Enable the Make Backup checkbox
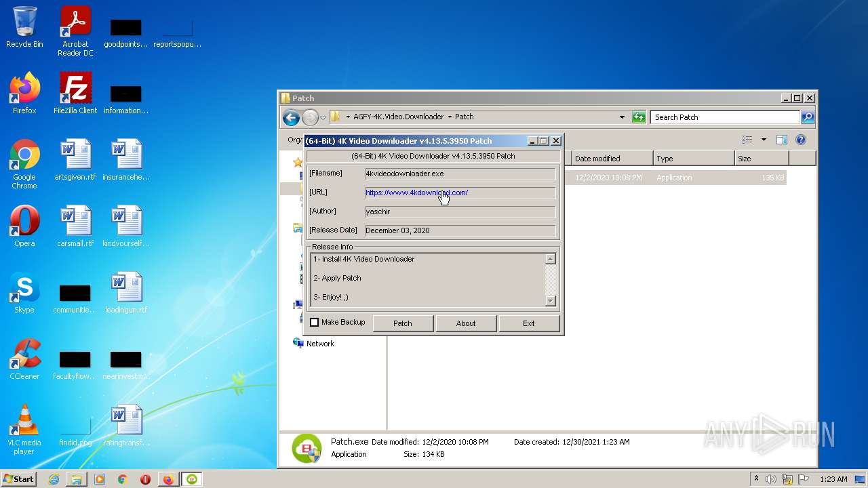The height and width of the screenshot is (488, 868). [314, 323]
